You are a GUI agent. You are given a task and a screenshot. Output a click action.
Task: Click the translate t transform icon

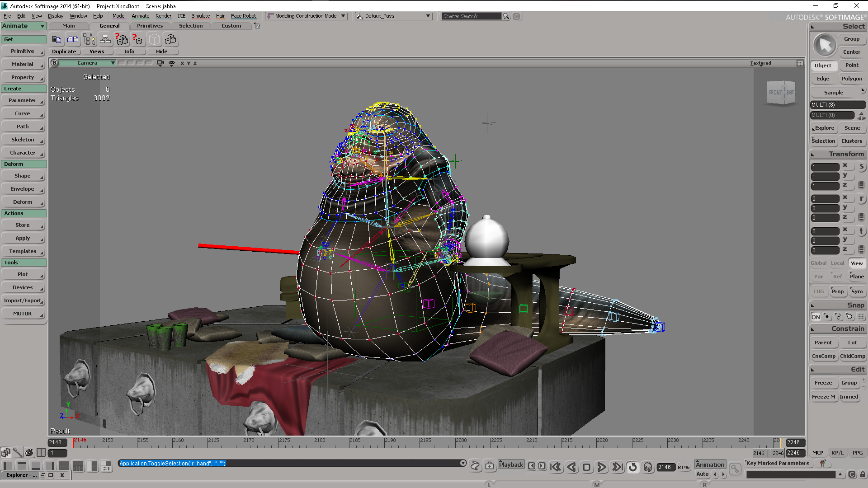click(861, 231)
